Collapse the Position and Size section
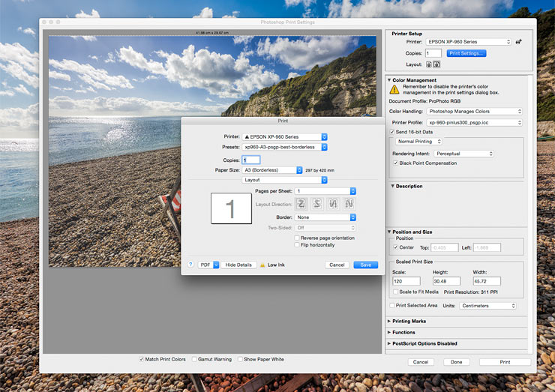Viewport: 555px width, 392px height. (389, 232)
